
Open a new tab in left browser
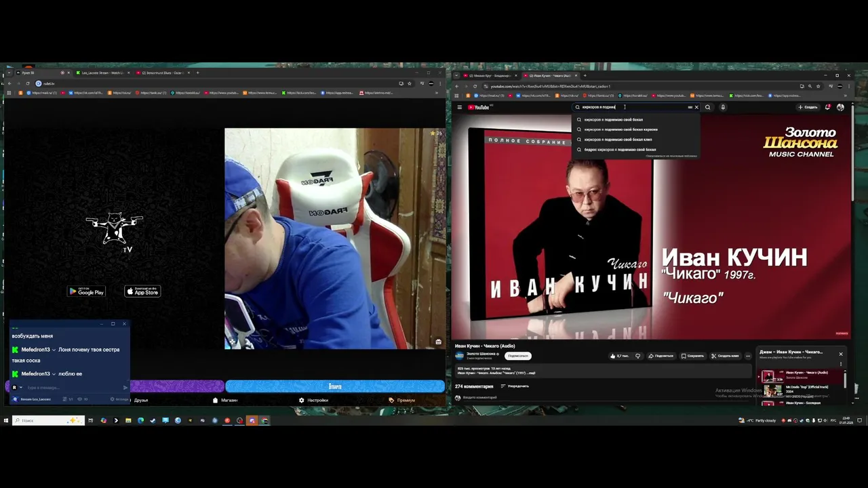(197, 73)
